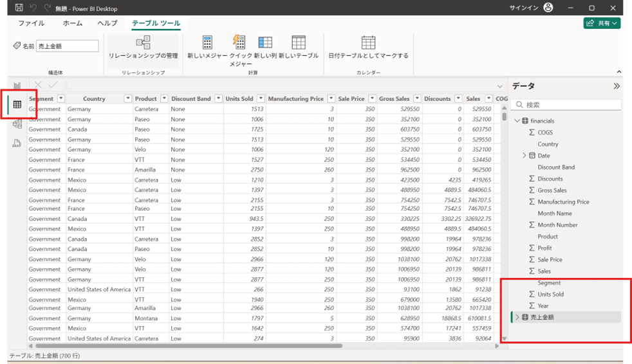The height and width of the screenshot is (364, 632).
Task: Open the Product column filter dropdown
Action: pyautogui.click(x=164, y=98)
